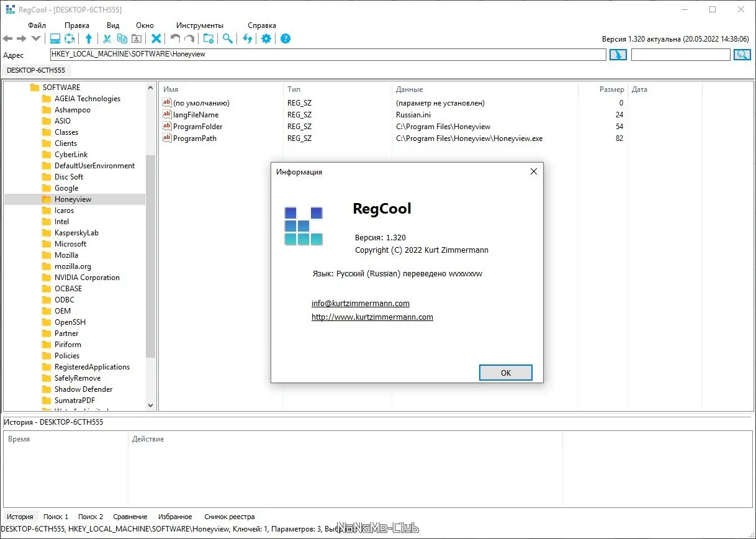Click the Cut scissors icon
The width and height of the screenshot is (756, 539).
click(x=107, y=38)
